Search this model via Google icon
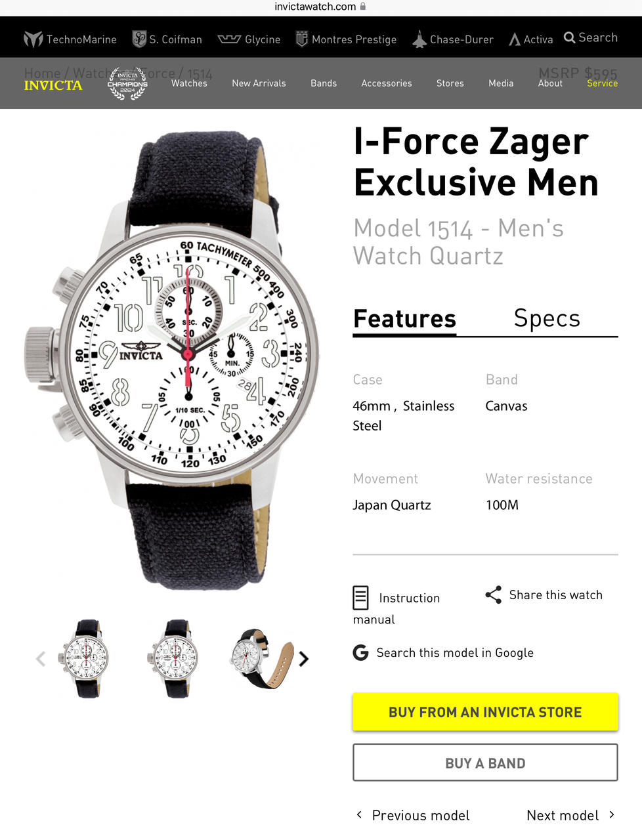This screenshot has height=840, width=642. (360, 652)
